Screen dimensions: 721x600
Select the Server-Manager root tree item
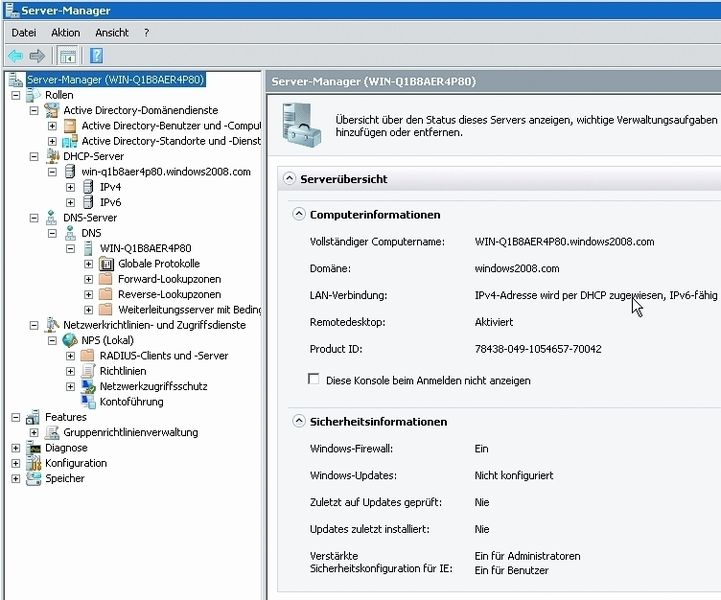(x=115, y=80)
